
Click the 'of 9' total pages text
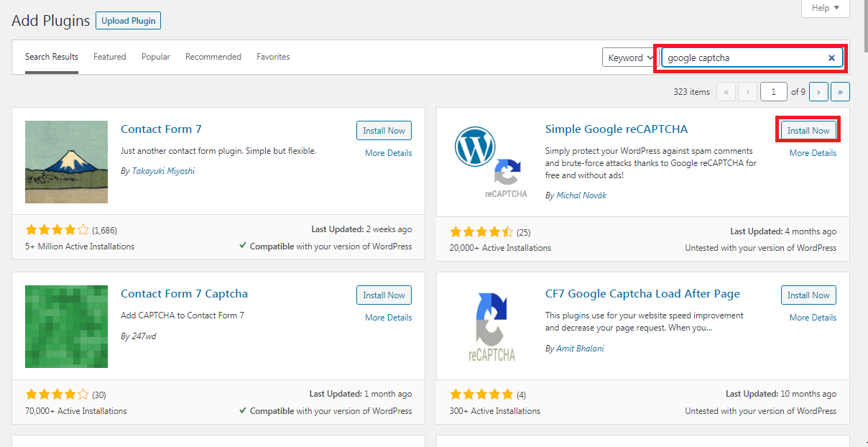(798, 92)
